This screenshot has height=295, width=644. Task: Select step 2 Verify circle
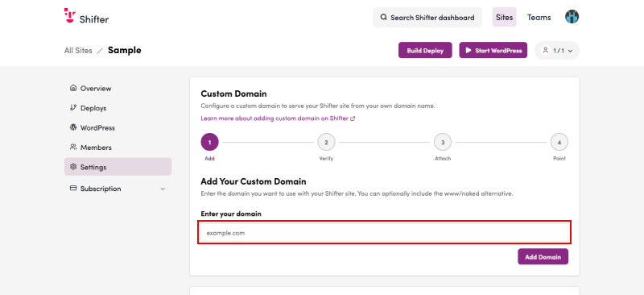(326, 143)
